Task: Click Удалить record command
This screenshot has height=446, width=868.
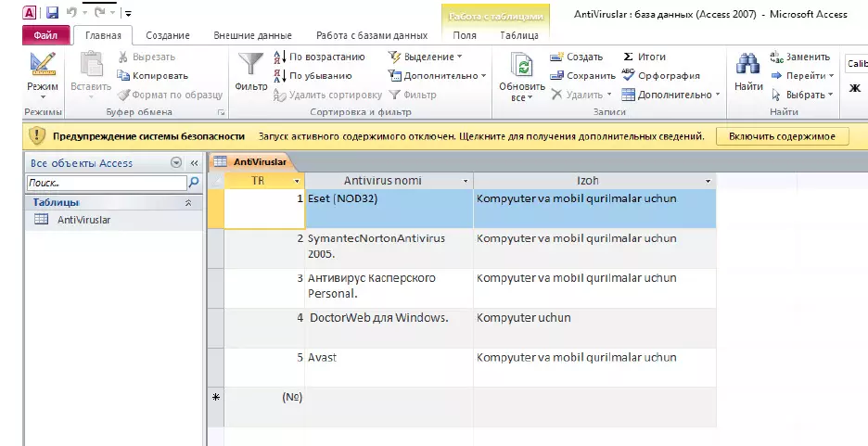Action: coord(581,95)
